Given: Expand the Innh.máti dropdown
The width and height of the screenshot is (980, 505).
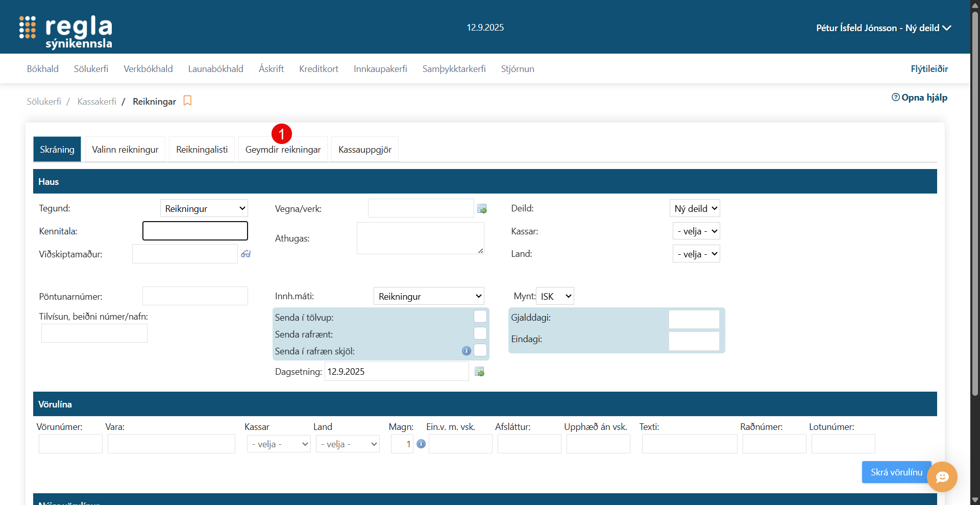Looking at the screenshot, I should (x=429, y=296).
